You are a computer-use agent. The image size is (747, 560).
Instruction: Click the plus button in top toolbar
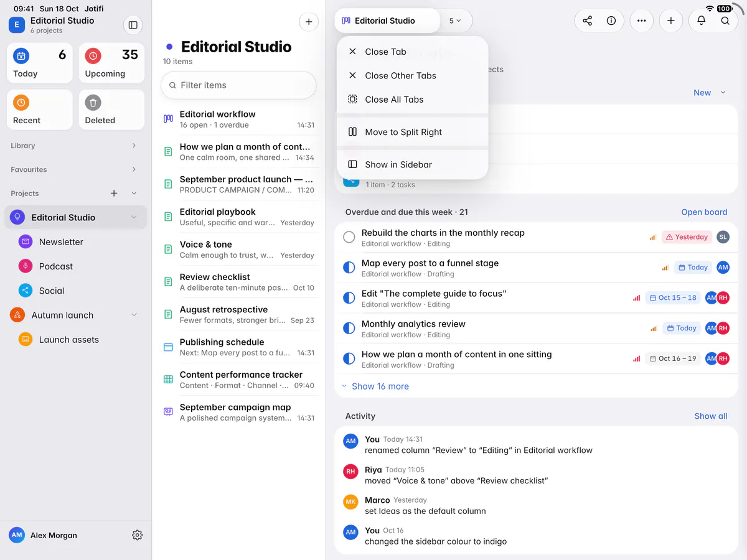point(671,21)
